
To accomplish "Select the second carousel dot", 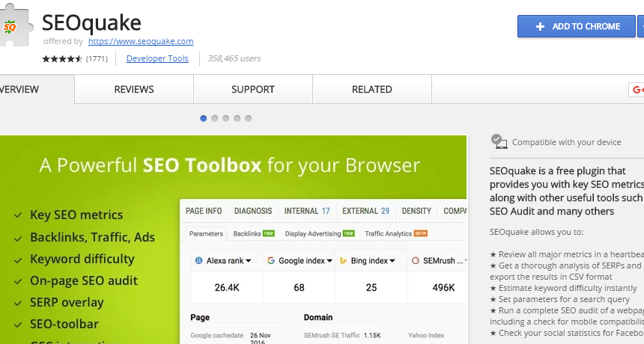I will click(214, 118).
